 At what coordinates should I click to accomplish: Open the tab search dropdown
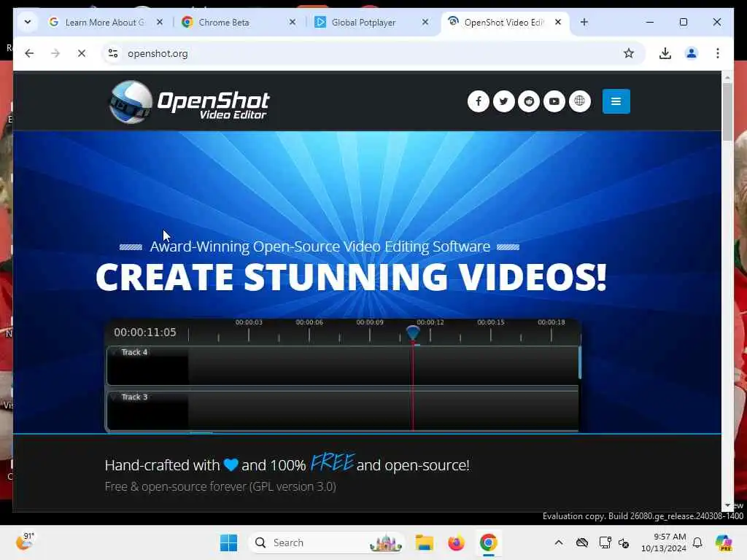tap(28, 22)
